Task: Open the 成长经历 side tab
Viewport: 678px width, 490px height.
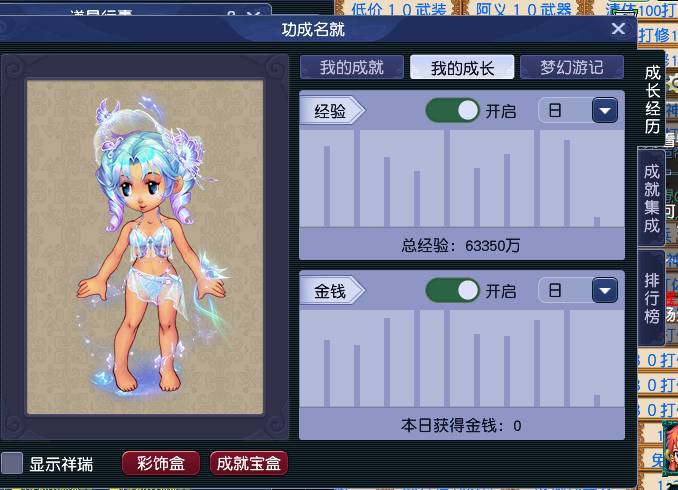Action: coord(652,99)
